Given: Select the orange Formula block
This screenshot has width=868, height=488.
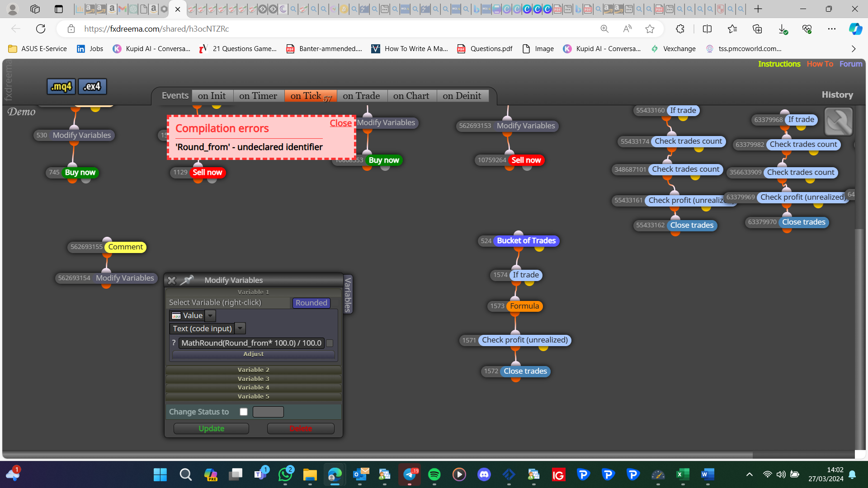Looking at the screenshot, I should (524, 306).
